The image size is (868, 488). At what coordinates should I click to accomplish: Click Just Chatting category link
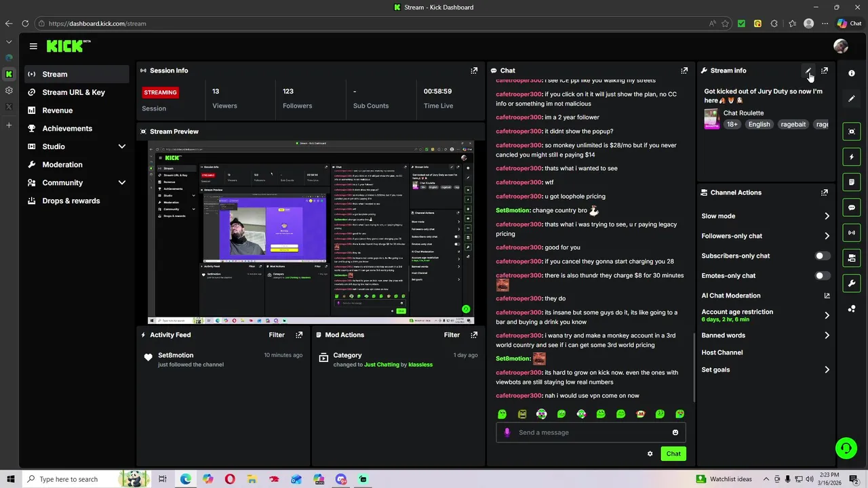tap(382, 365)
